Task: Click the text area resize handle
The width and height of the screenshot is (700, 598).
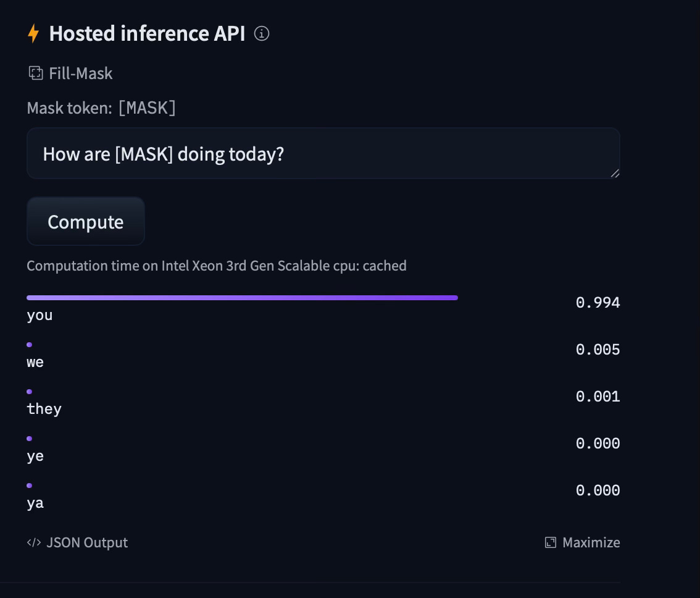Action: tap(615, 174)
